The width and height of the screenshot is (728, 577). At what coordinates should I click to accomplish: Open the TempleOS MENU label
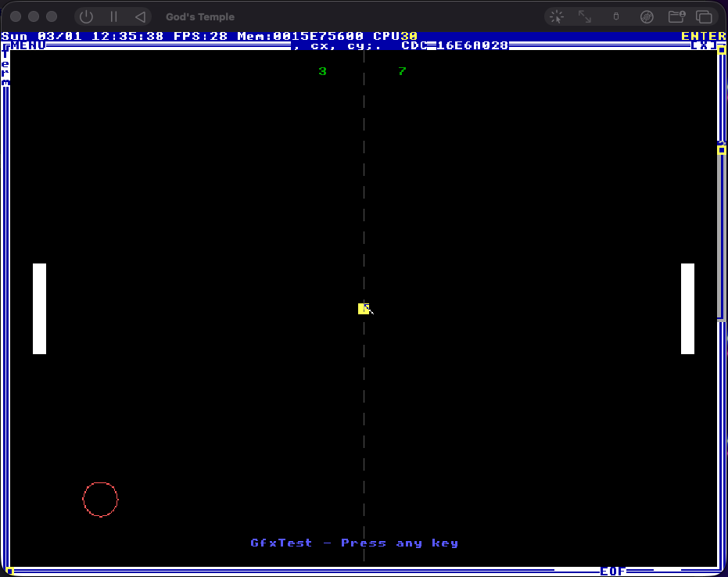[x=28, y=45]
